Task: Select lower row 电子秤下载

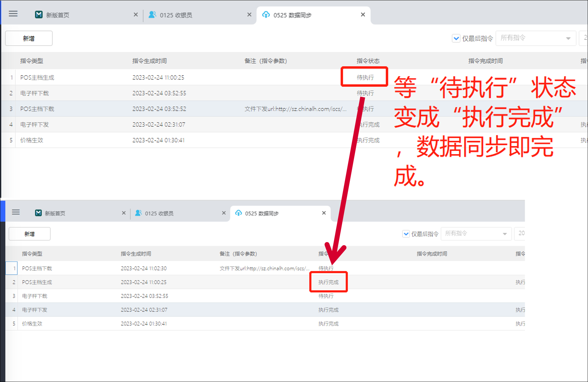Action: [x=265, y=296]
